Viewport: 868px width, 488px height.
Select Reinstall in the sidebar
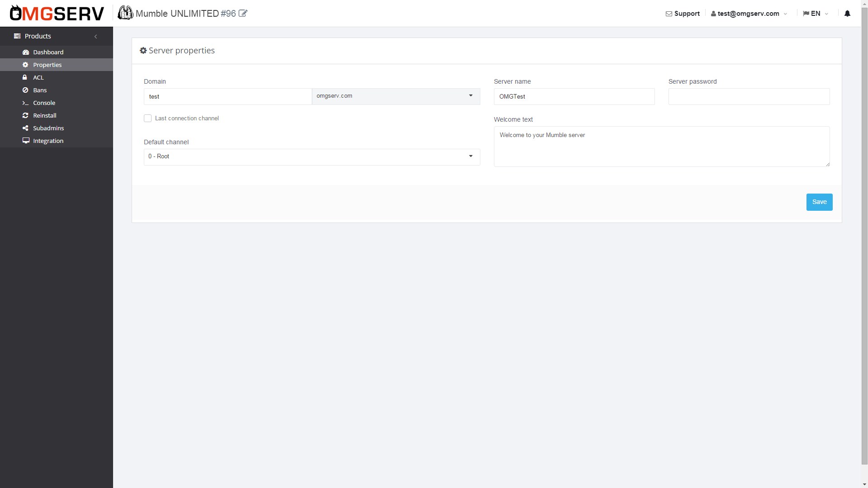57,116
